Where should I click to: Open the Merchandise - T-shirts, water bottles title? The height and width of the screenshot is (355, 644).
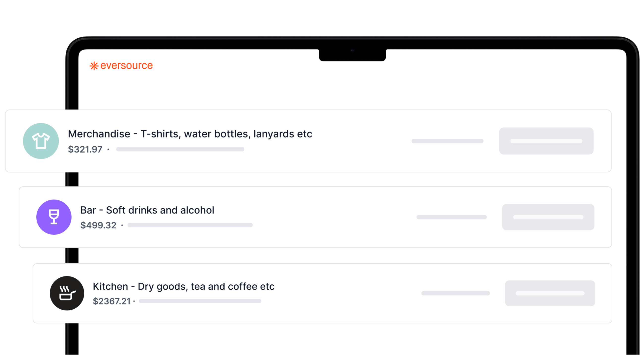pos(190,134)
